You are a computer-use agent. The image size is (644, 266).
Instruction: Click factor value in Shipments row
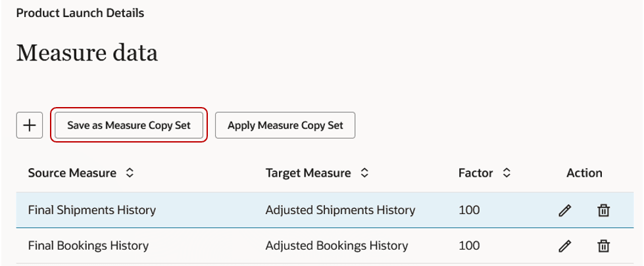coord(469,210)
